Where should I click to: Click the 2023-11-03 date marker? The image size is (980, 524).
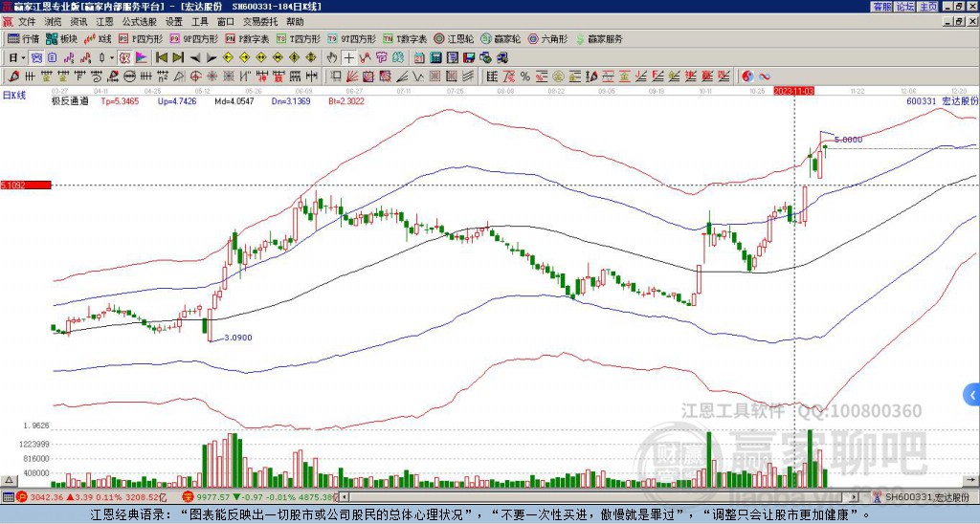click(x=793, y=91)
